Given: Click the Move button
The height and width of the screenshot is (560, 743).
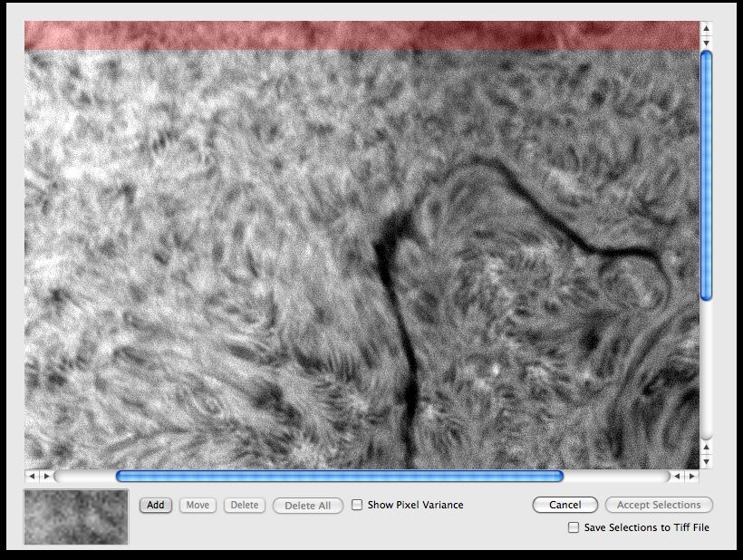Looking at the screenshot, I should 198,505.
